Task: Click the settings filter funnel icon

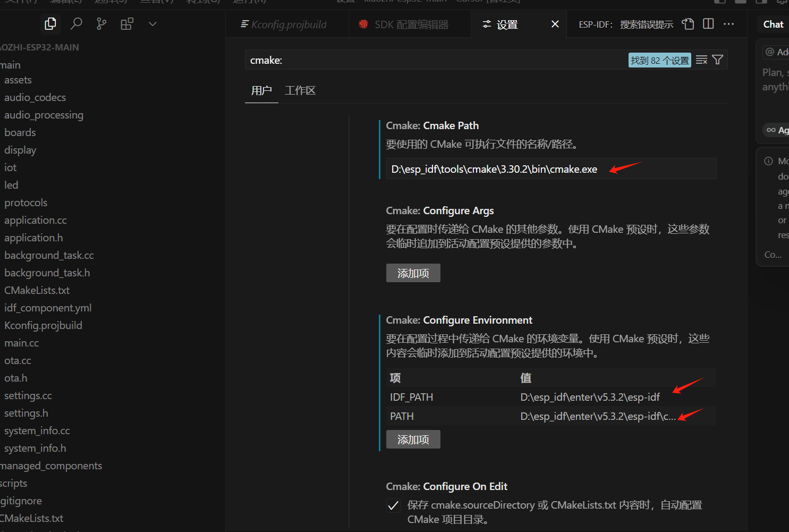Action: (717, 60)
